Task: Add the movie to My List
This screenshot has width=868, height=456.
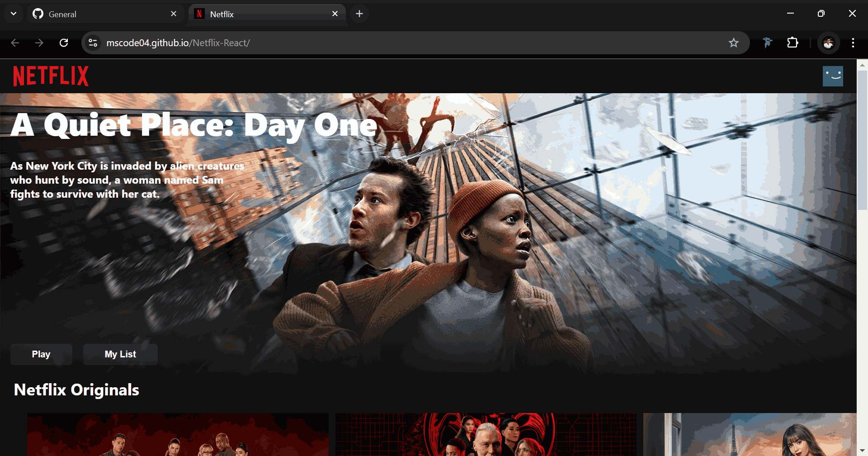Action: [x=120, y=354]
